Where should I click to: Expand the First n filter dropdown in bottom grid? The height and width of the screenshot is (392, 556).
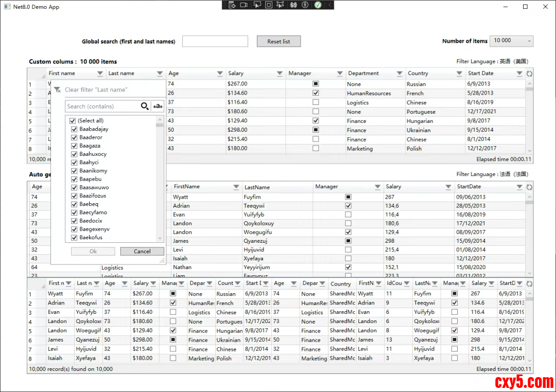tap(68, 283)
